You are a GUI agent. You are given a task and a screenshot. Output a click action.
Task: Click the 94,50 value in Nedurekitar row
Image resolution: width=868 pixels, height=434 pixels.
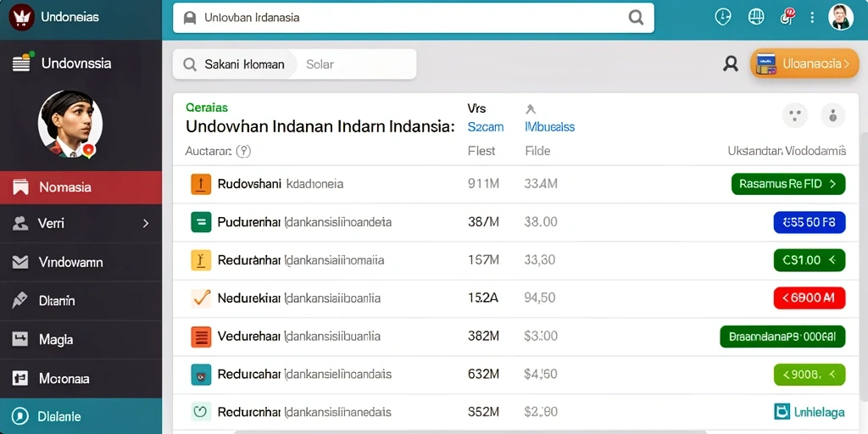click(x=540, y=298)
